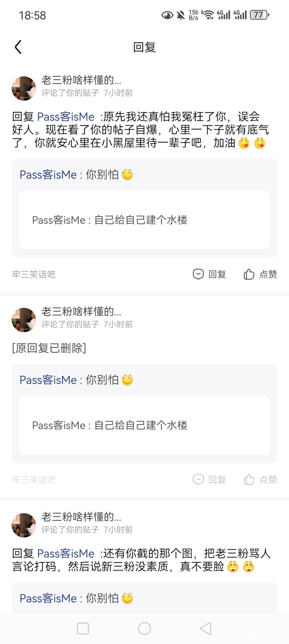289x644 pixels.
Task: Like the first comment with thumbs-up
Action: click(249, 274)
